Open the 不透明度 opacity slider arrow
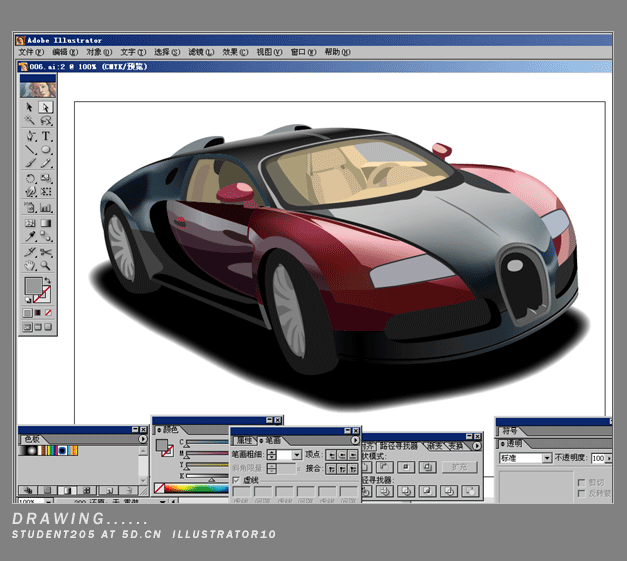The height and width of the screenshot is (561, 627). (609, 458)
